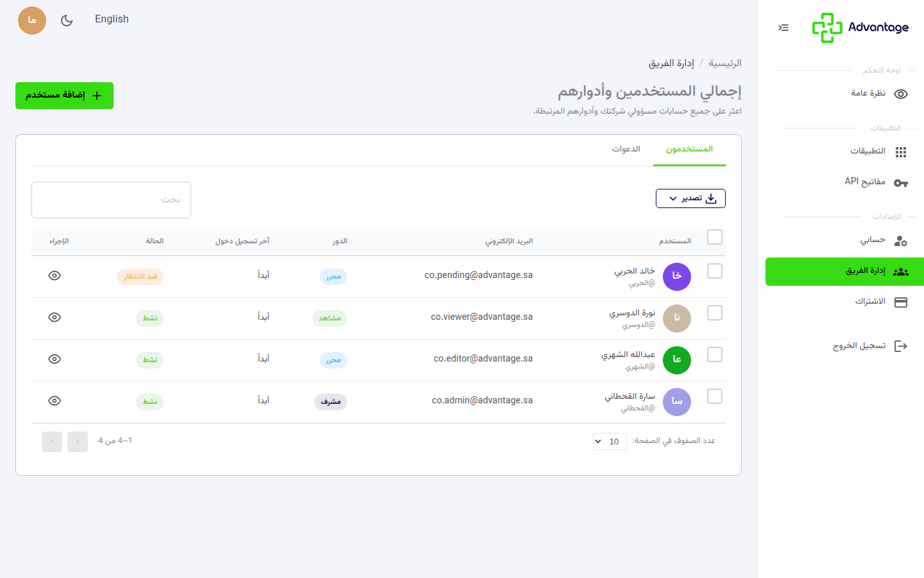Click الحالة status column header
Image resolution: width=924 pixels, height=578 pixels.
click(155, 241)
